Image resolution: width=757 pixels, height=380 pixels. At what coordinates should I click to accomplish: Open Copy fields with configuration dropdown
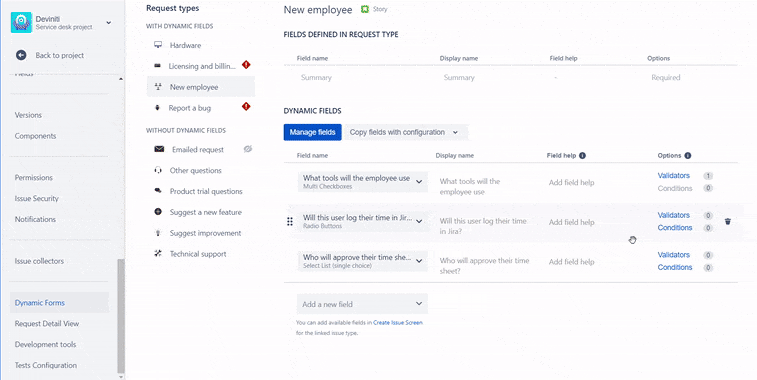(406, 132)
